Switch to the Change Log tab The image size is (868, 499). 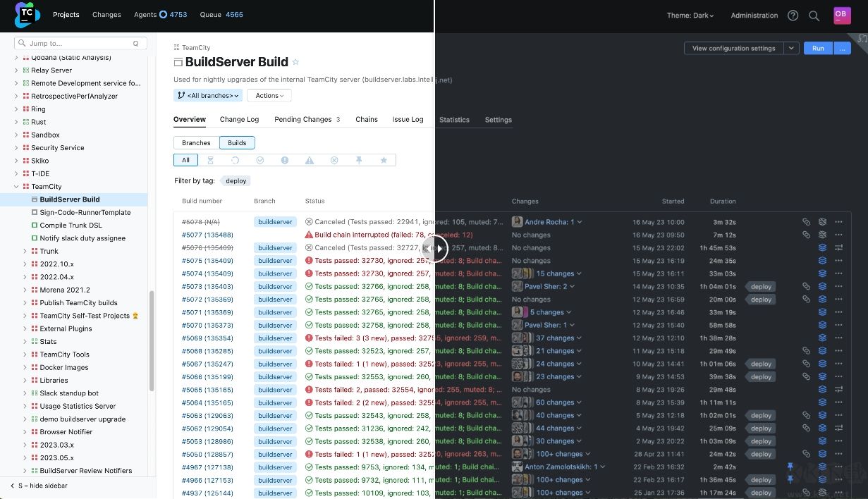point(239,119)
